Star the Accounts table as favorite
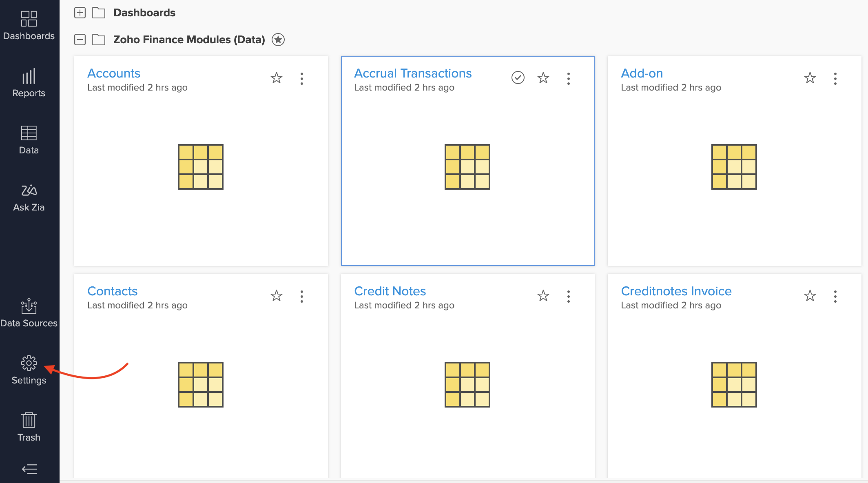868x483 pixels. (276, 78)
